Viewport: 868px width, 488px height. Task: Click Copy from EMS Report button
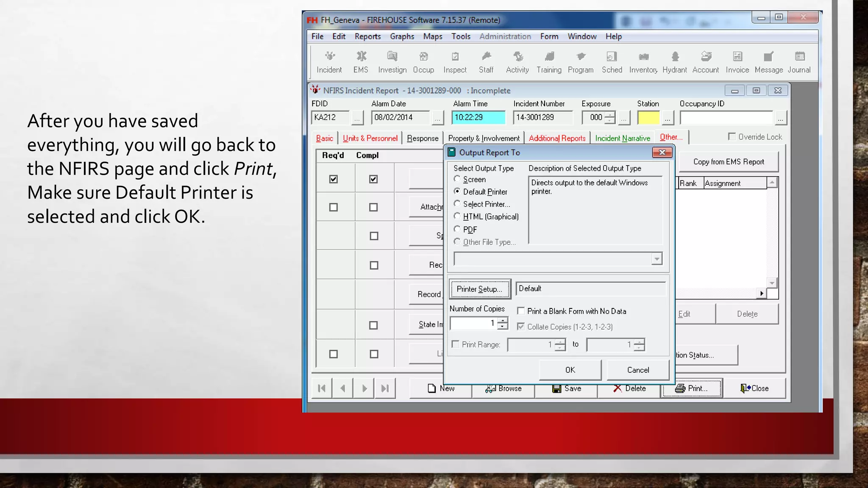tap(729, 162)
